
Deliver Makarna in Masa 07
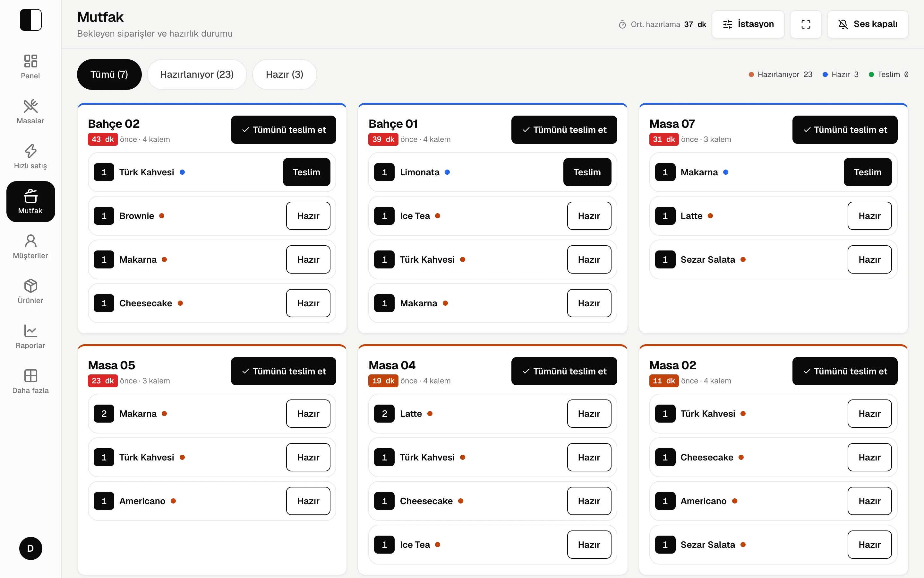(868, 172)
